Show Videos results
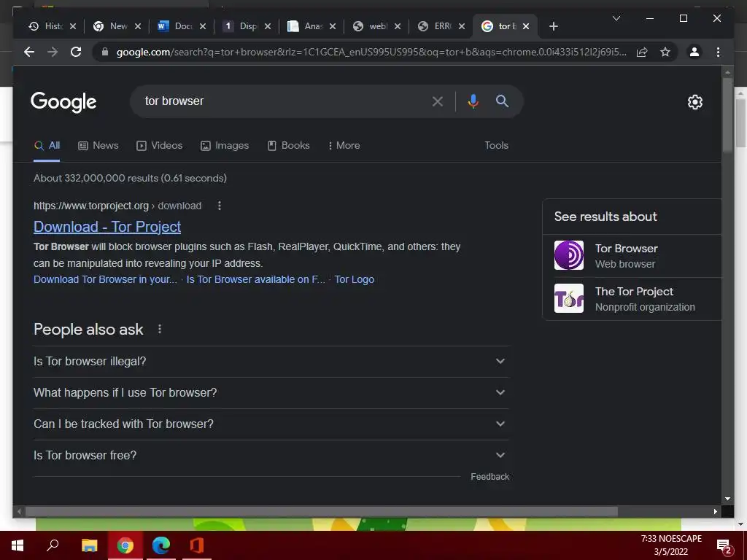Screen dimensions: 747x560 point(160,146)
